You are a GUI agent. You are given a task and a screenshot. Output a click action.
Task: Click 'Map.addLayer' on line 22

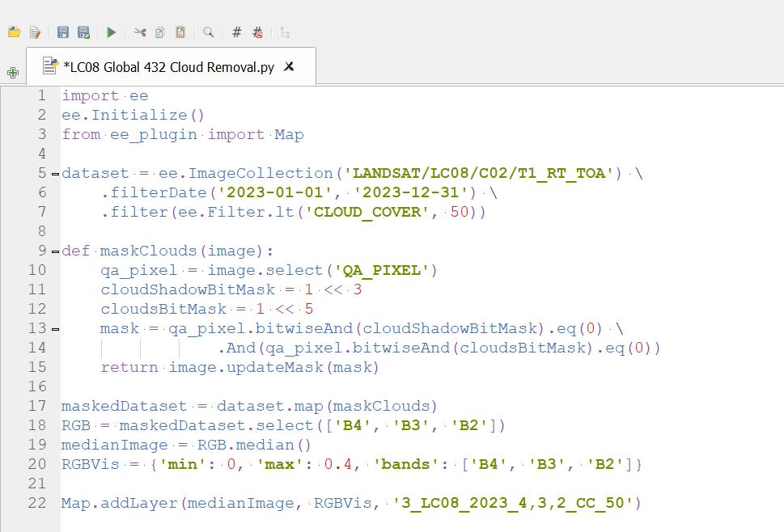[x=120, y=503]
